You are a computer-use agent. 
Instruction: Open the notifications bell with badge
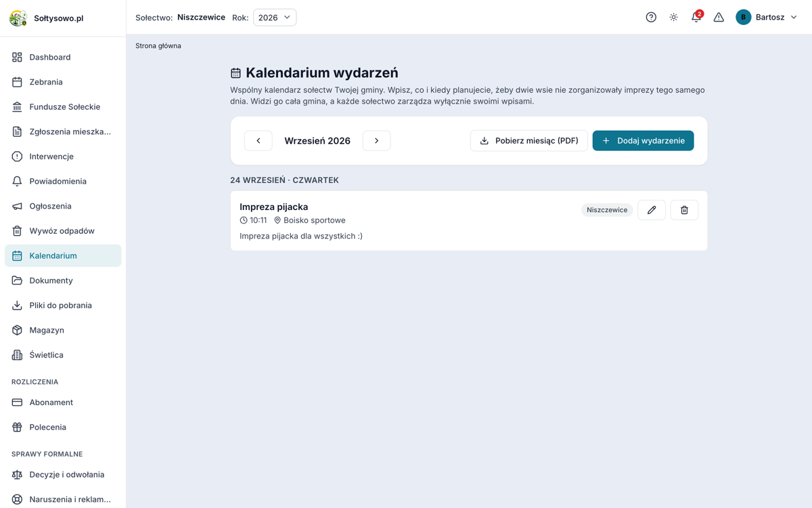pos(696,17)
